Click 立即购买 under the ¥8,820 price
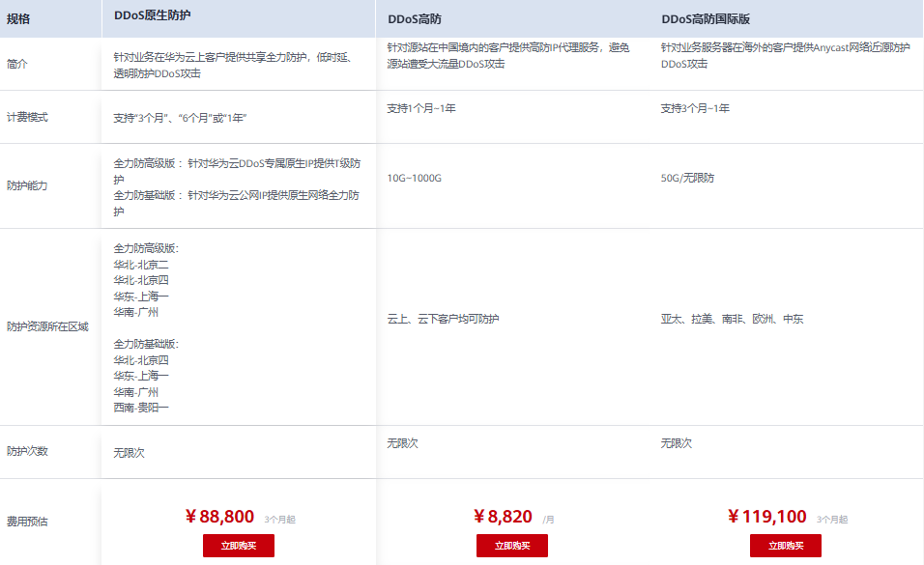Image resolution: width=924 pixels, height=565 pixels. [x=512, y=546]
